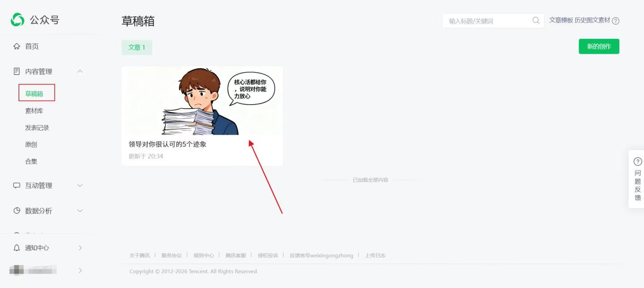Select the 文章 1 tab
This screenshot has height=288, width=644.
point(137,47)
